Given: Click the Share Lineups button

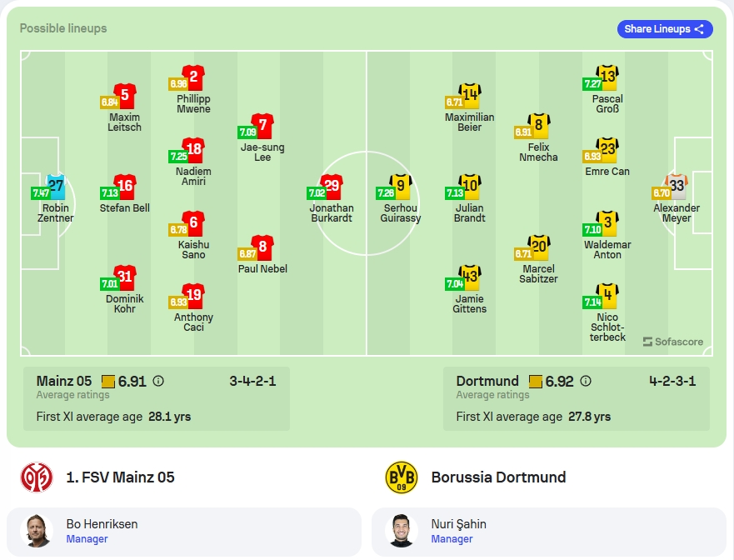Looking at the screenshot, I should pos(665,29).
